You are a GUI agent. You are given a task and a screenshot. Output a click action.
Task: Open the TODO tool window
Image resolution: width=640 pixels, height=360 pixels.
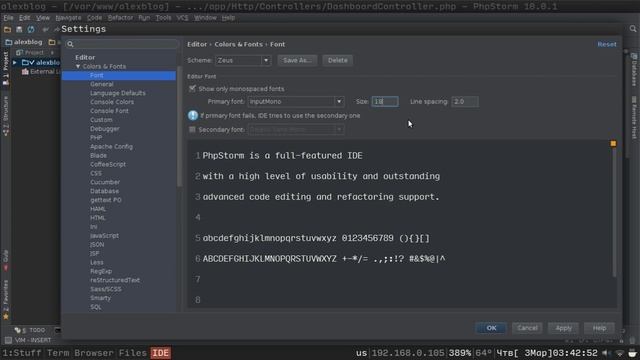coord(30,330)
